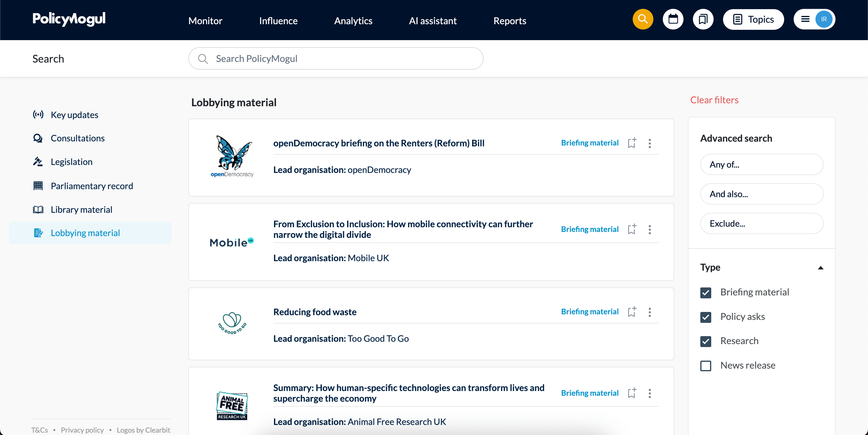Click the PolicyMogul logo
Image resolution: width=868 pixels, height=435 pixels.
click(x=69, y=19)
